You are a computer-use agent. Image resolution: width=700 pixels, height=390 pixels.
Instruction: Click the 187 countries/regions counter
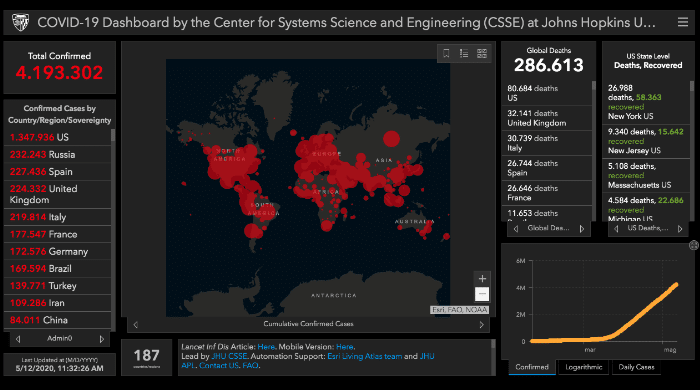(146, 356)
